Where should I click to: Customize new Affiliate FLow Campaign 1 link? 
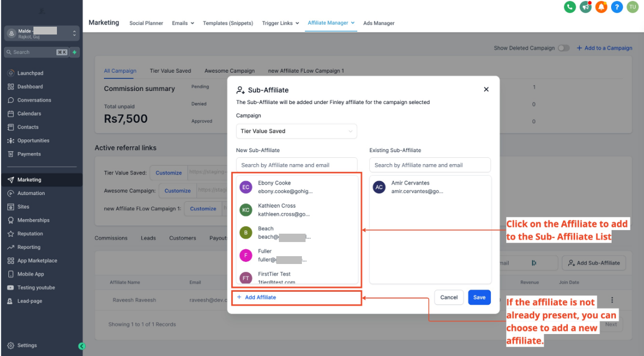[203, 209]
